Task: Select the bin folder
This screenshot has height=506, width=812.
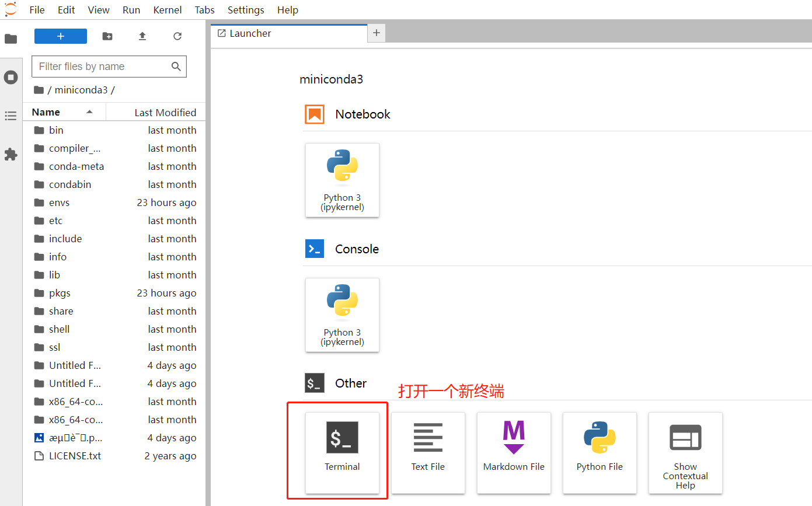Action: click(114, 130)
